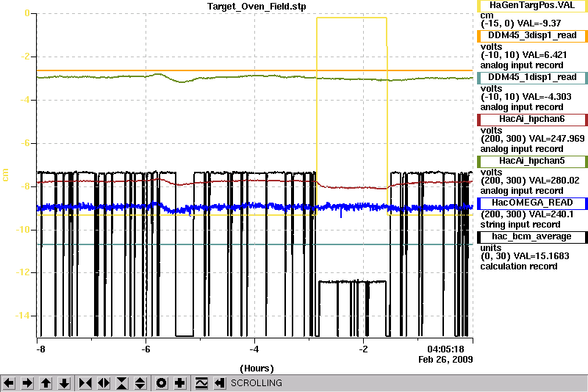Click the Target_Oven_Field.stp graph title
588x392 pixels.
[257, 7]
